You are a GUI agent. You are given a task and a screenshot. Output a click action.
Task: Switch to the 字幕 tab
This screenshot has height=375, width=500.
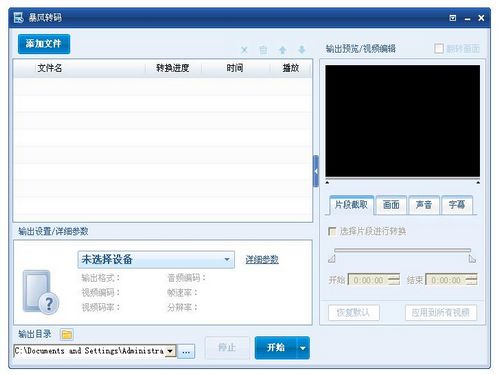(x=457, y=205)
